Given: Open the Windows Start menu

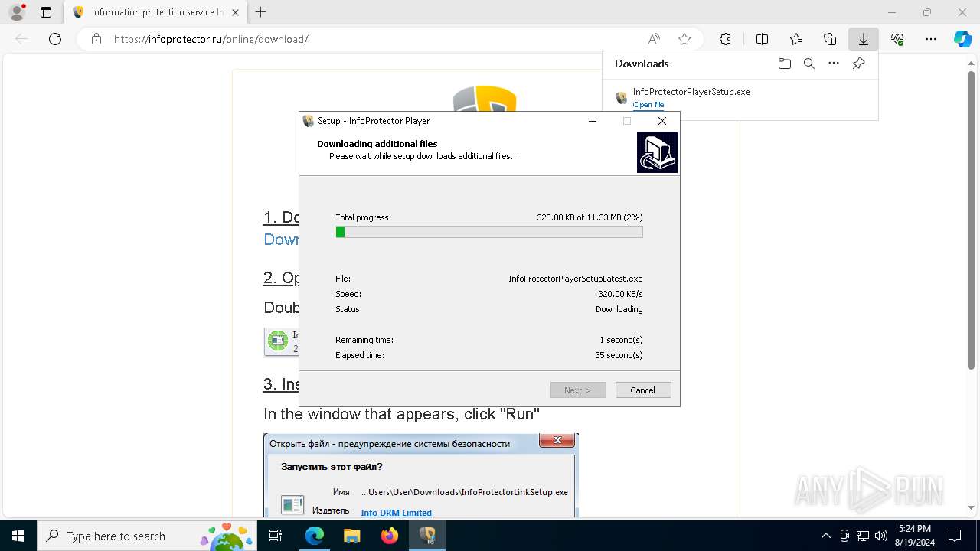Looking at the screenshot, I should coord(18,536).
